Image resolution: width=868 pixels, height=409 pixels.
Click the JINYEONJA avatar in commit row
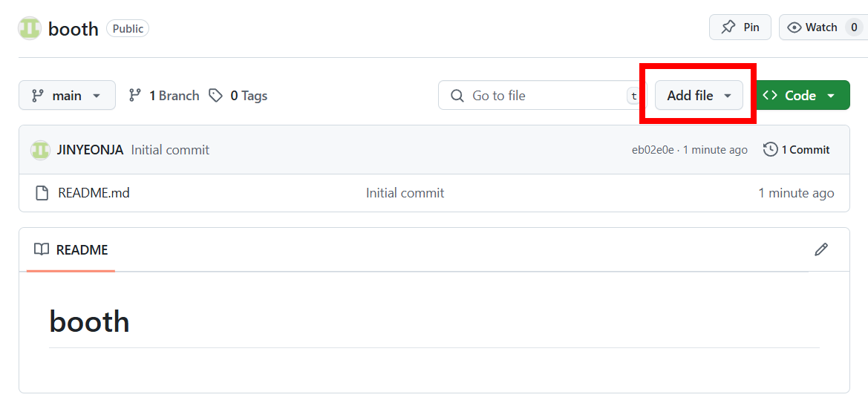coord(40,149)
